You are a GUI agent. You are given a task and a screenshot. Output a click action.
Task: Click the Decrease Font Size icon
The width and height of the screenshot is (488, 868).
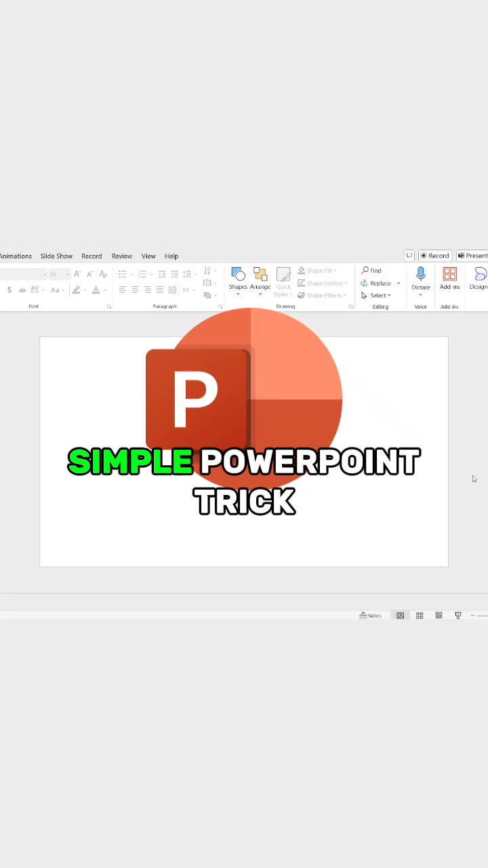tap(89, 274)
